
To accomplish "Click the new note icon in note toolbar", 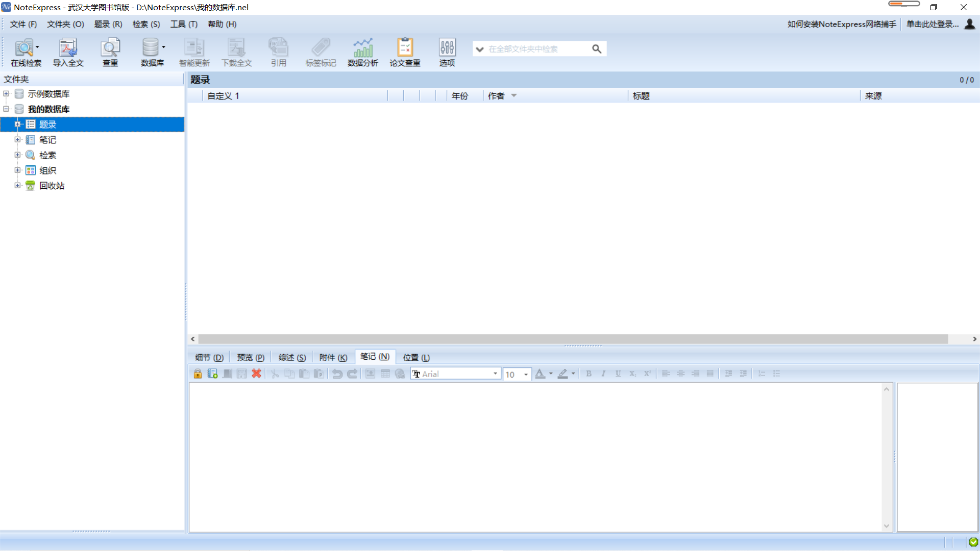I will pyautogui.click(x=213, y=373).
